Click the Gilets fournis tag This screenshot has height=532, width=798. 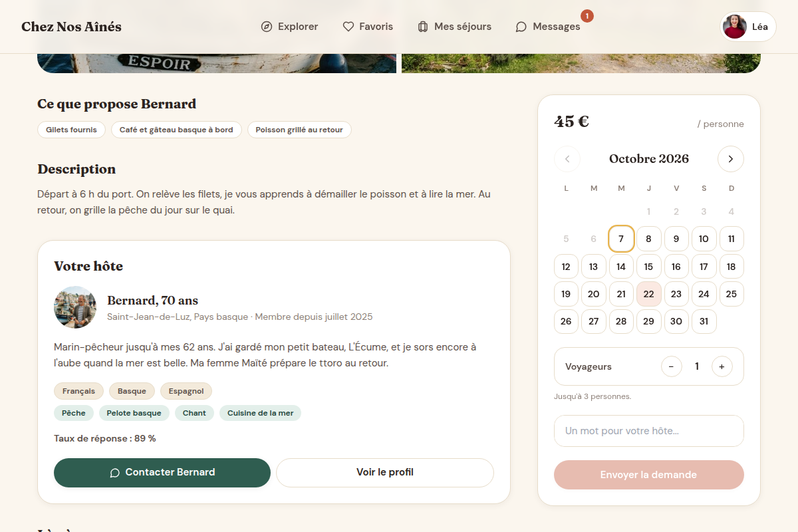tap(71, 130)
